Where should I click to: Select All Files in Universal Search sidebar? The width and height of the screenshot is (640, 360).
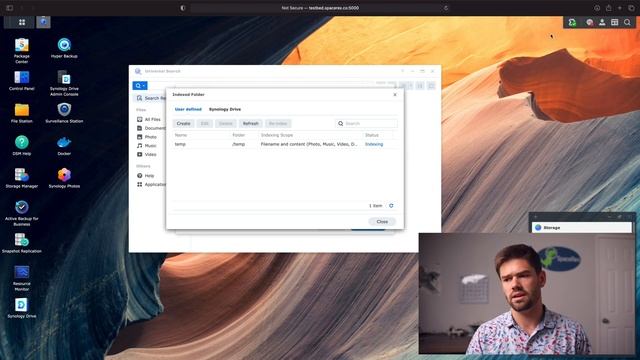tap(149, 120)
